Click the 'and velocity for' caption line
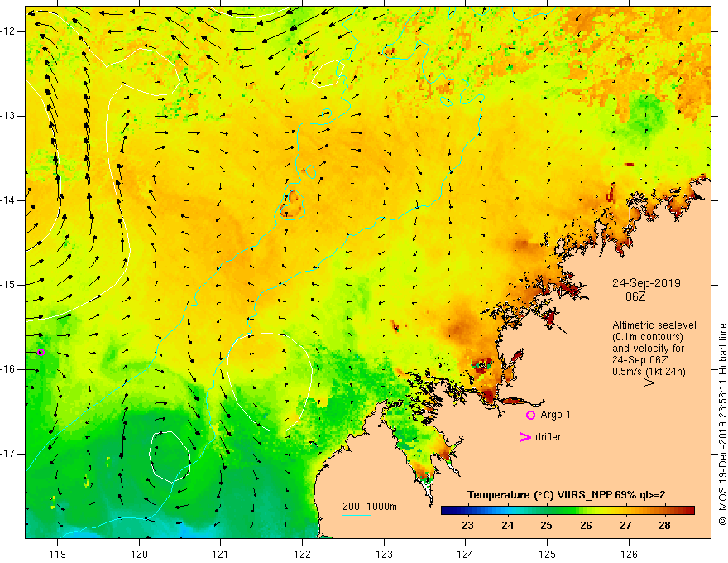 pos(648,349)
